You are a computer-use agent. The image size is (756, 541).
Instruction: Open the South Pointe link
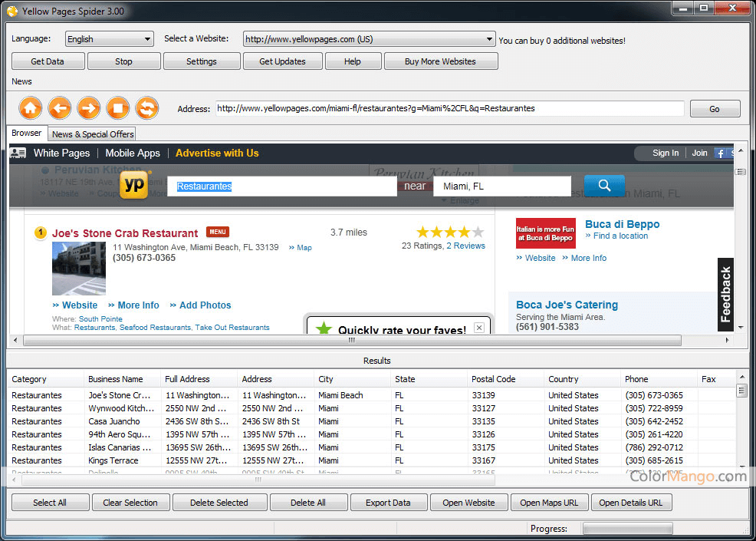pyautogui.click(x=100, y=319)
